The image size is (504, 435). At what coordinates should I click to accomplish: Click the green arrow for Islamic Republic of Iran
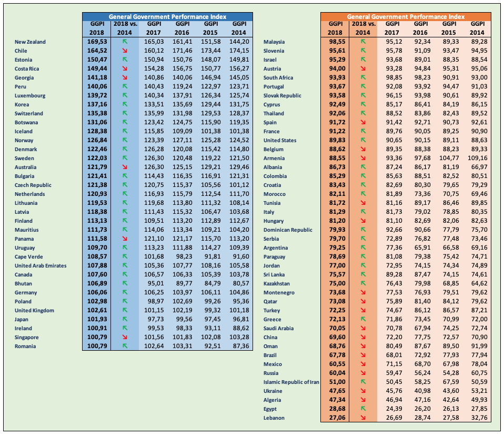click(x=363, y=382)
